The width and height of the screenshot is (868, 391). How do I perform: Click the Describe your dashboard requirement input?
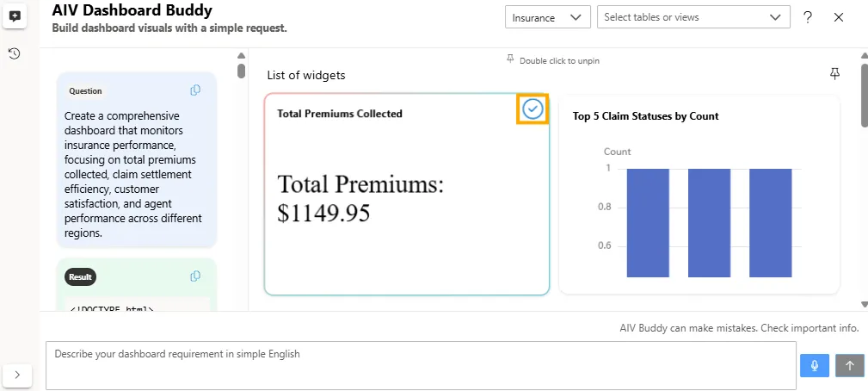tap(422, 365)
